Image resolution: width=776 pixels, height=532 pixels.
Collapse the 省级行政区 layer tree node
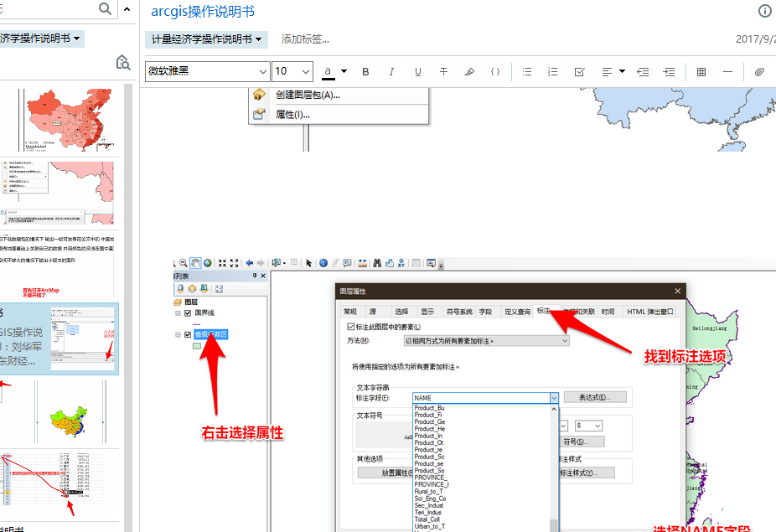[x=178, y=334]
